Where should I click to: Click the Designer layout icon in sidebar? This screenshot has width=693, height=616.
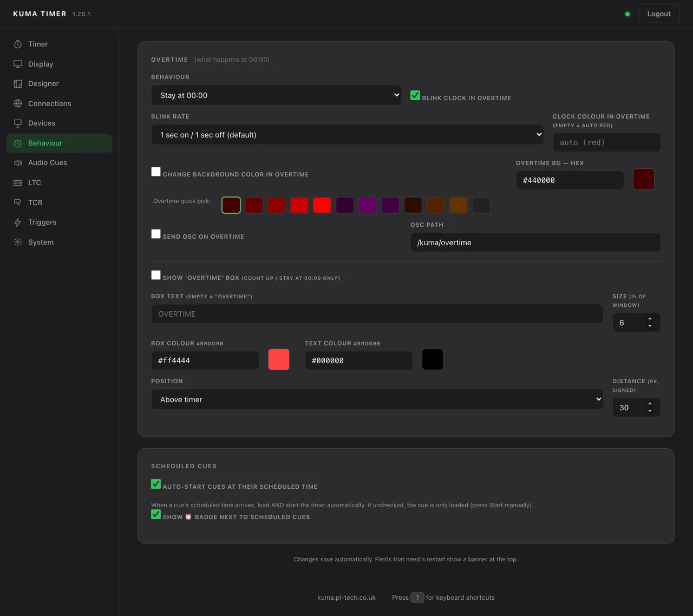[18, 84]
